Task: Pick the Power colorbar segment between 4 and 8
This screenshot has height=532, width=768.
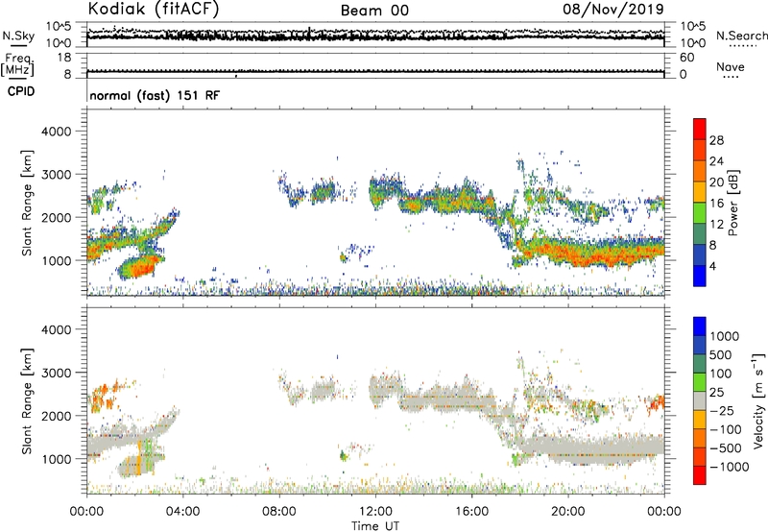Action: click(700, 255)
